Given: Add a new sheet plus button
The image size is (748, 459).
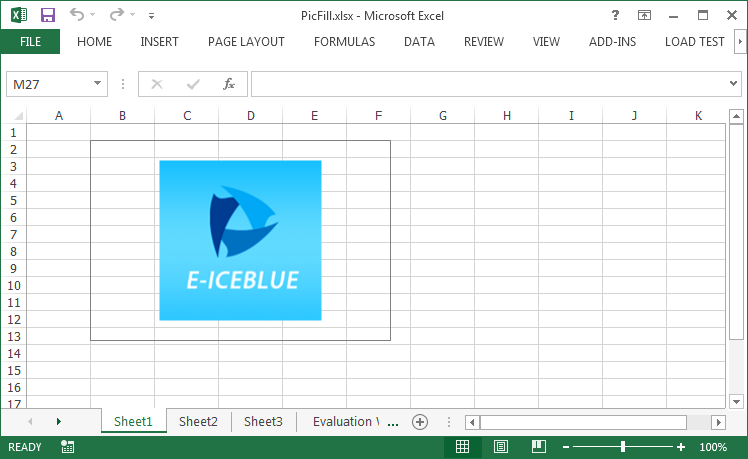Looking at the screenshot, I should pyautogui.click(x=420, y=422).
